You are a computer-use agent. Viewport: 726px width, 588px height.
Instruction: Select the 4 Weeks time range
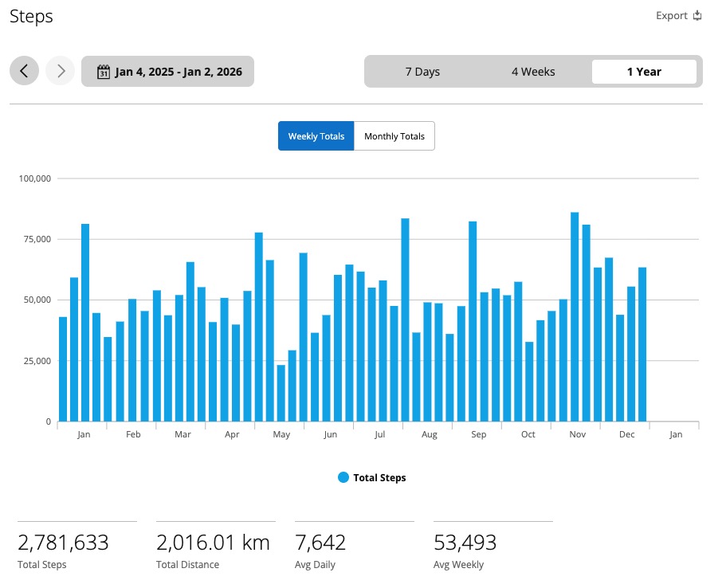coord(533,72)
